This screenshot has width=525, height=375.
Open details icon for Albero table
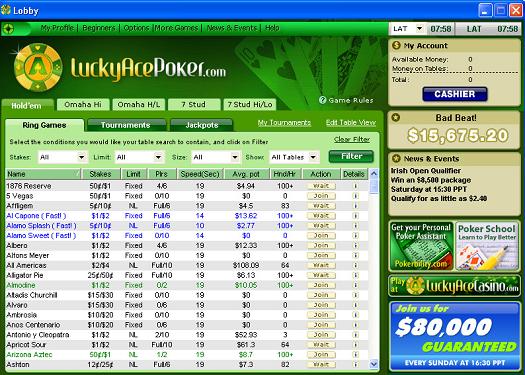[x=355, y=245]
